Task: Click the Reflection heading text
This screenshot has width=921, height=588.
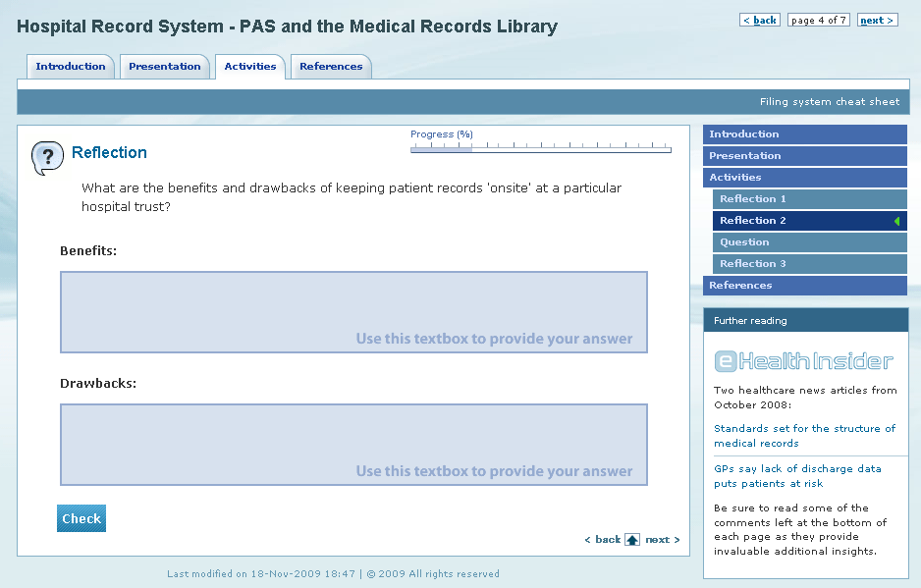Action: pos(109,153)
